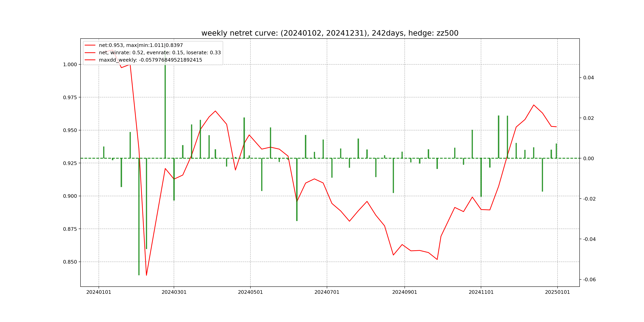Image resolution: width=644 pixels, height=322 pixels.
Task: Click the lowest point of the red curve
Action: 146,275
